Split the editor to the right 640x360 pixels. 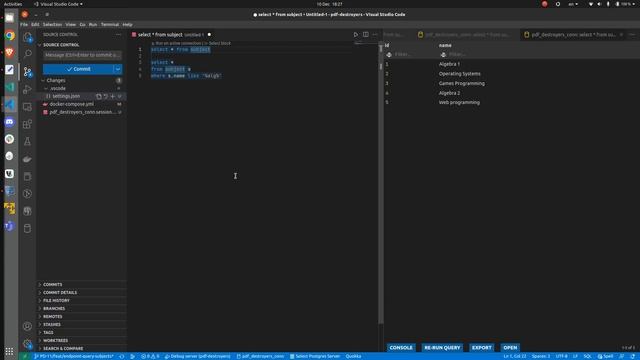[366, 35]
